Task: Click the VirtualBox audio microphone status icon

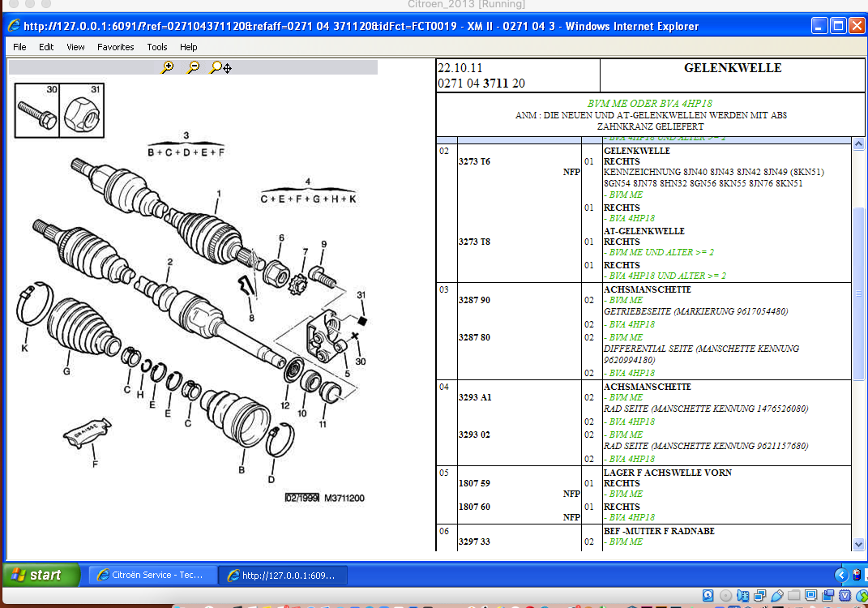Action: (742, 596)
